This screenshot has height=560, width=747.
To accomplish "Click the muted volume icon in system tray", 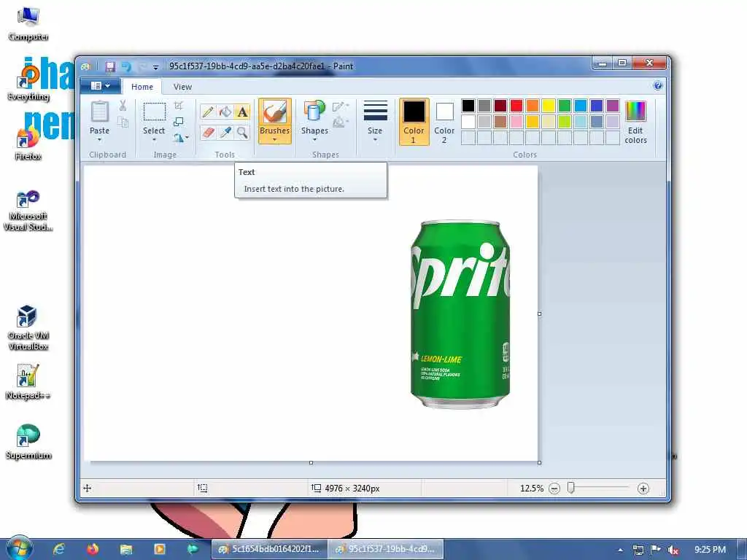I will point(673,550).
